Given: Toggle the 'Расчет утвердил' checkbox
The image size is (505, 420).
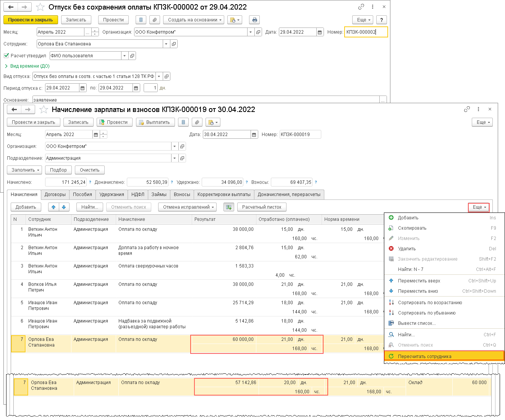Looking at the screenshot, I should (6, 56).
